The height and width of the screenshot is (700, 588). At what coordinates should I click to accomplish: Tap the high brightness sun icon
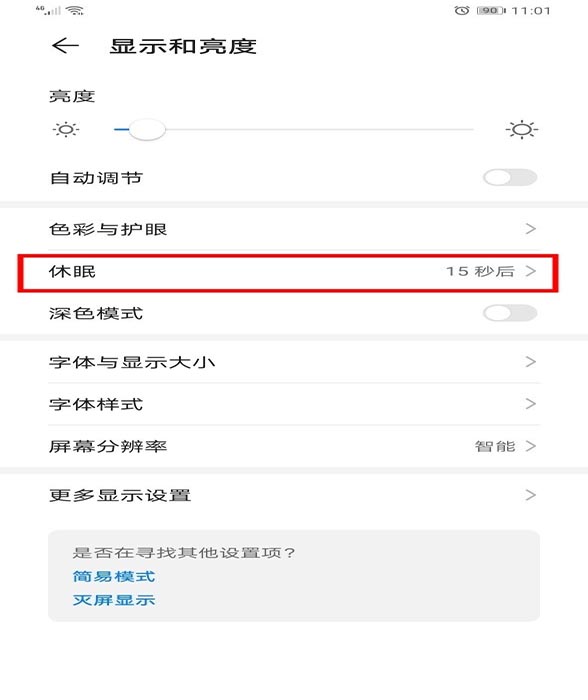[521, 130]
